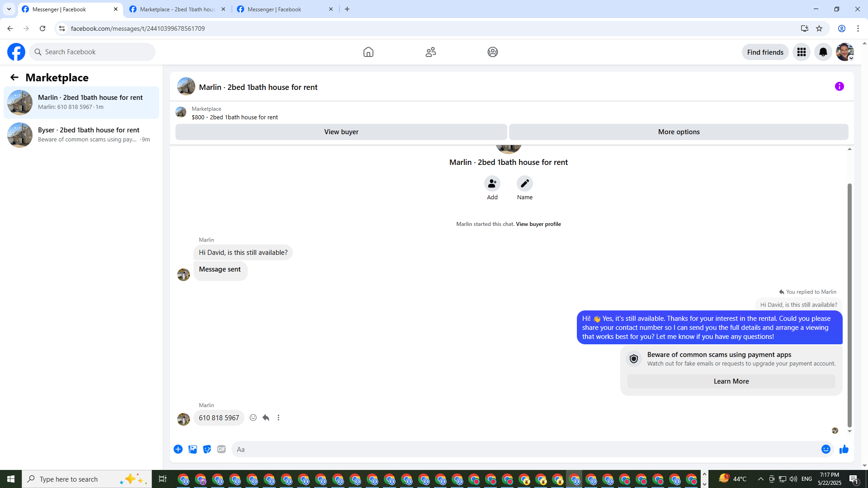
Task: Click the Marketplace back arrow
Action: 14,78
